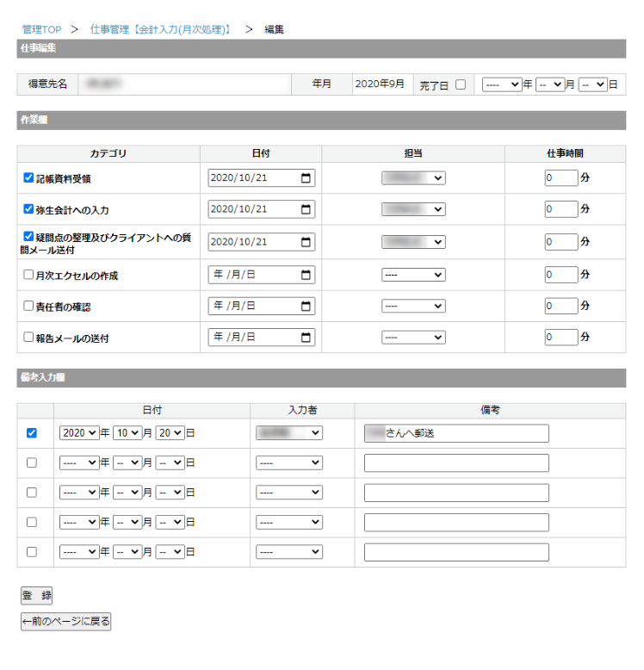This screenshot has width=644, height=670.
Task: Click 仕事時間 minutes field for 記帳資料受領
Action: (x=561, y=177)
